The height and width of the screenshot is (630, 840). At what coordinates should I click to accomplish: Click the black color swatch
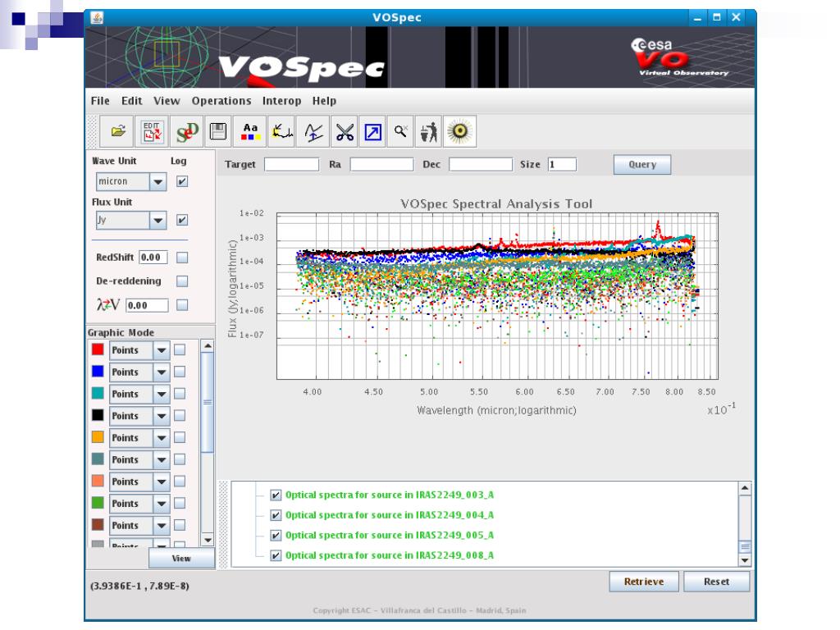(x=98, y=415)
